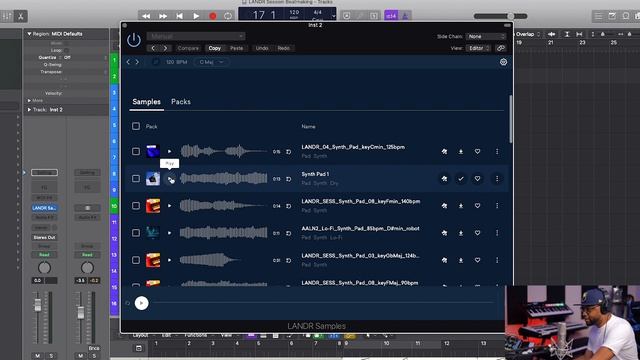Download the LANDR_04_Synth_Pad_keyCmin sample
The height and width of the screenshot is (360, 640).
(x=461, y=151)
